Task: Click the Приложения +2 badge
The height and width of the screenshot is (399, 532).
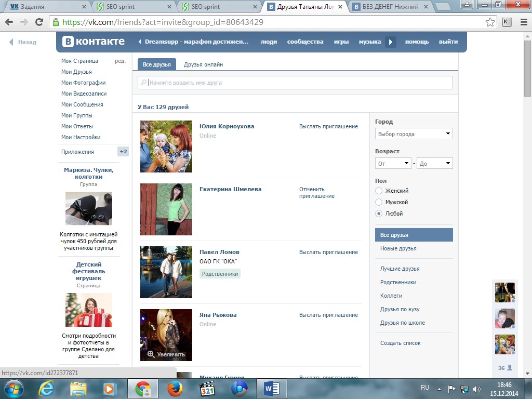Action: pos(123,151)
